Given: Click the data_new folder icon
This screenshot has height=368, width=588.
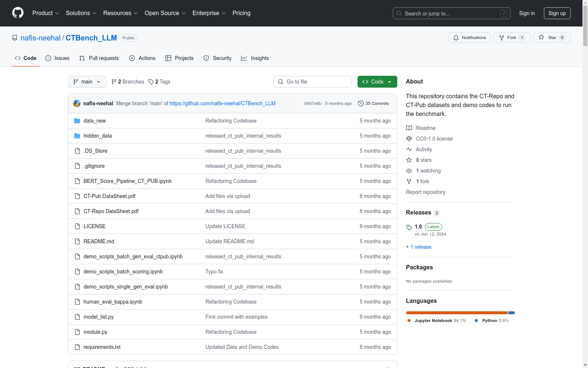Looking at the screenshot, I should 77,121.
